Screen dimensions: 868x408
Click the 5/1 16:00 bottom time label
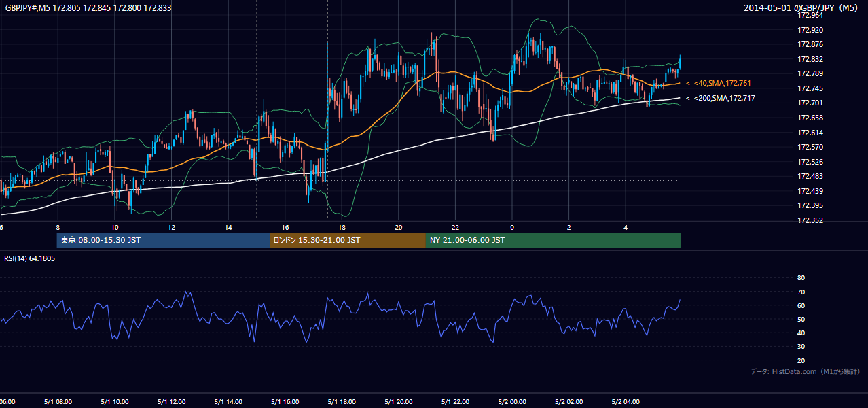pyautogui.click(x=285, y=402)
